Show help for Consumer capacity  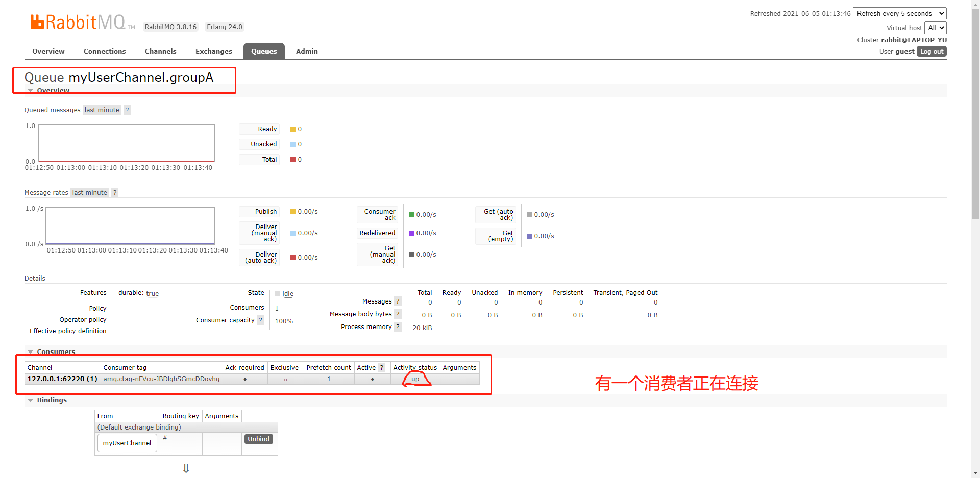point(260,320)
